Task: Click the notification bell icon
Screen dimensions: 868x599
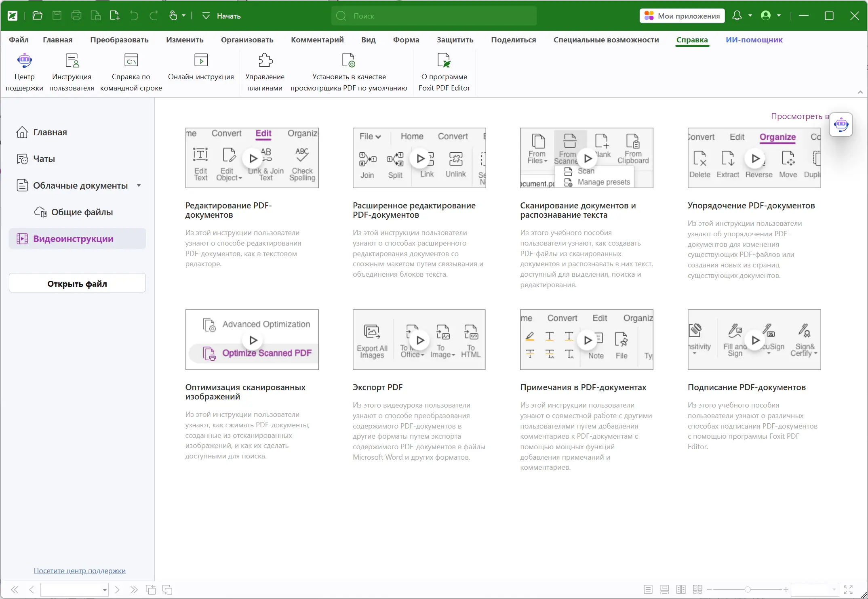Action: click(x=737, y=16)
